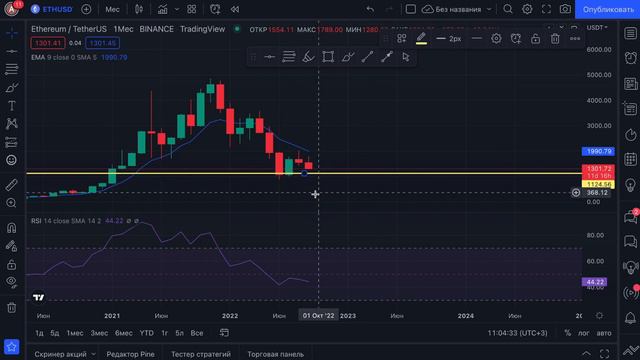Select the crosshair cursor tool
Image resolution: width=640 pixels, height=360 pixels.
pos(11,33)
